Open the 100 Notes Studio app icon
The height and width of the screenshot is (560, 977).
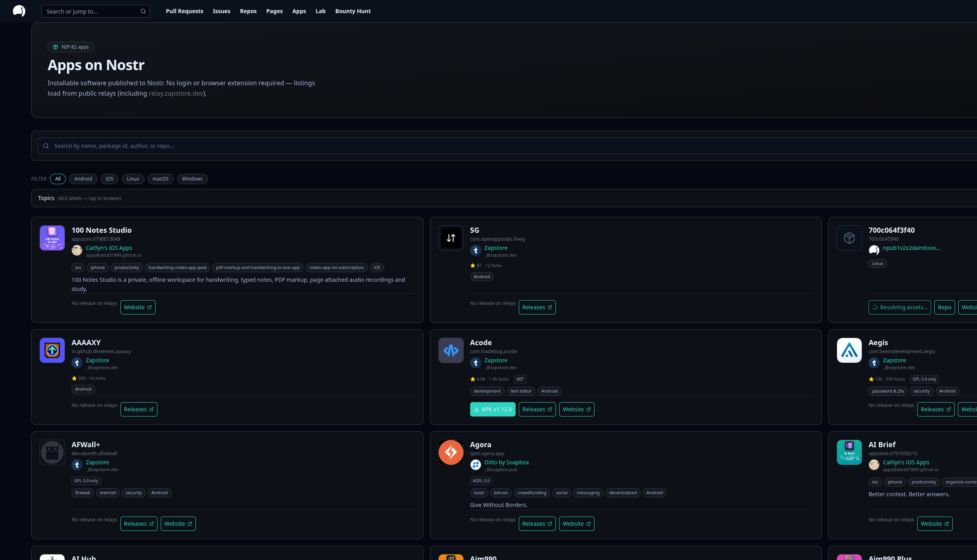[52, 238]
